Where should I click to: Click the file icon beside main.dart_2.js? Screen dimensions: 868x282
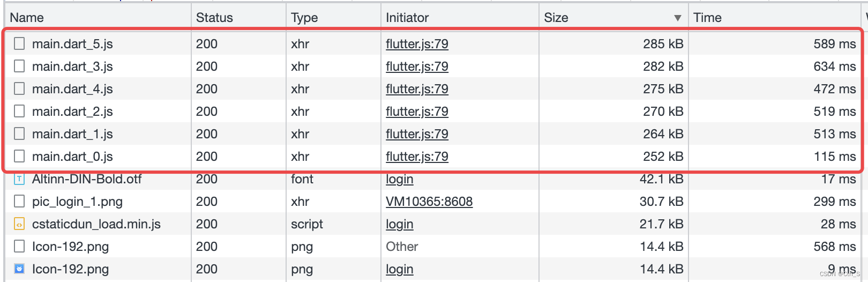(x=19, y=111)
